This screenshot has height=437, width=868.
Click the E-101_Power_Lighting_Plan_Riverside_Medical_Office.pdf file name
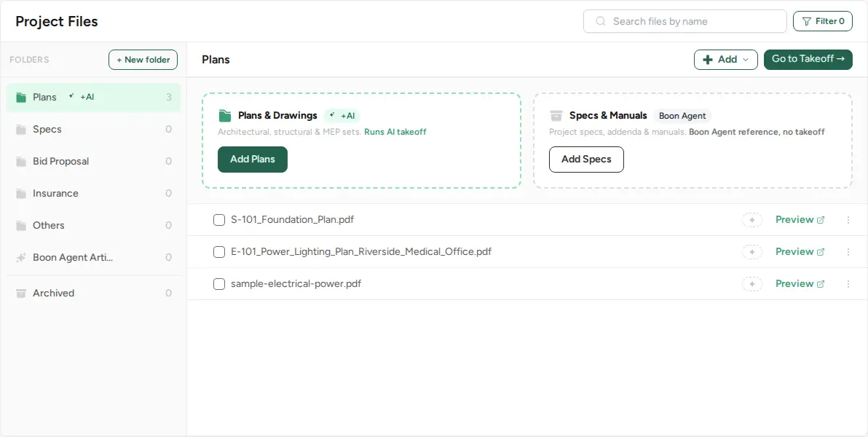(361, 252)
